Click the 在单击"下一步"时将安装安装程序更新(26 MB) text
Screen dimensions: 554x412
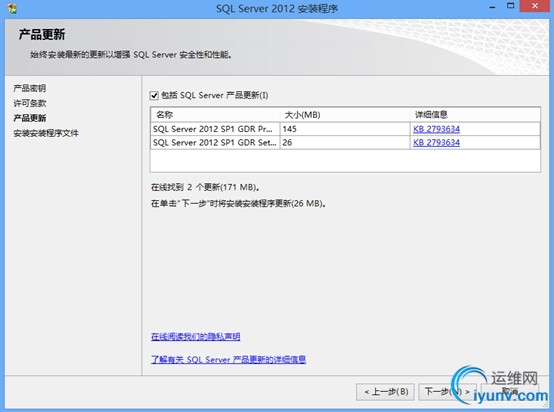pos(238,204)
